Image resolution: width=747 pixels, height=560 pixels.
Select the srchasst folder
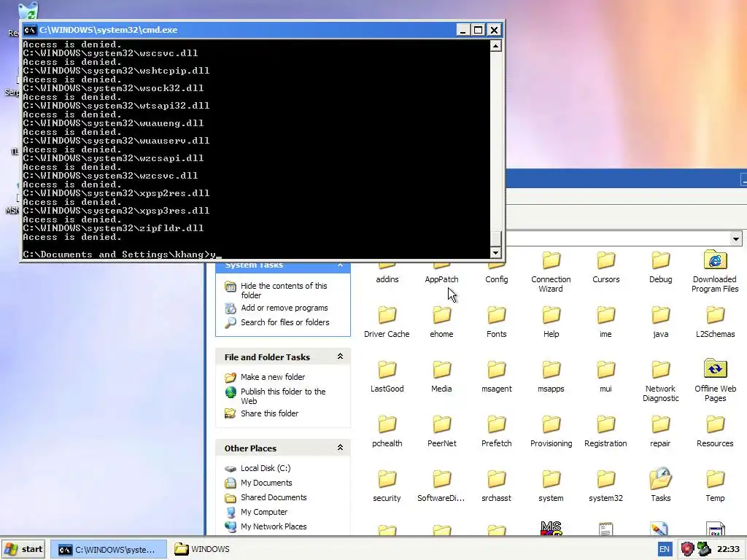coord(496,486)
